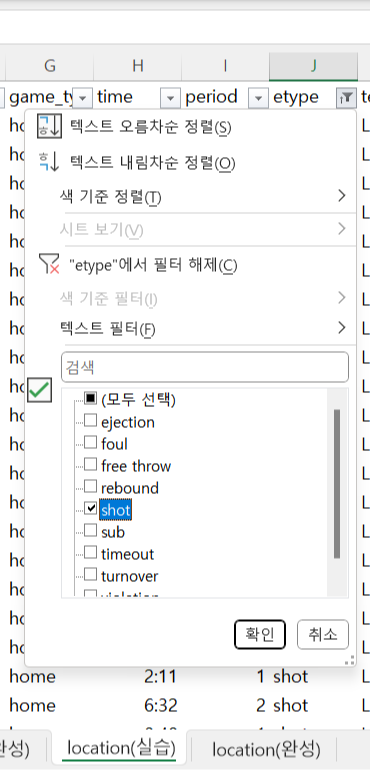Check the ejection filter option

[90, 421]
